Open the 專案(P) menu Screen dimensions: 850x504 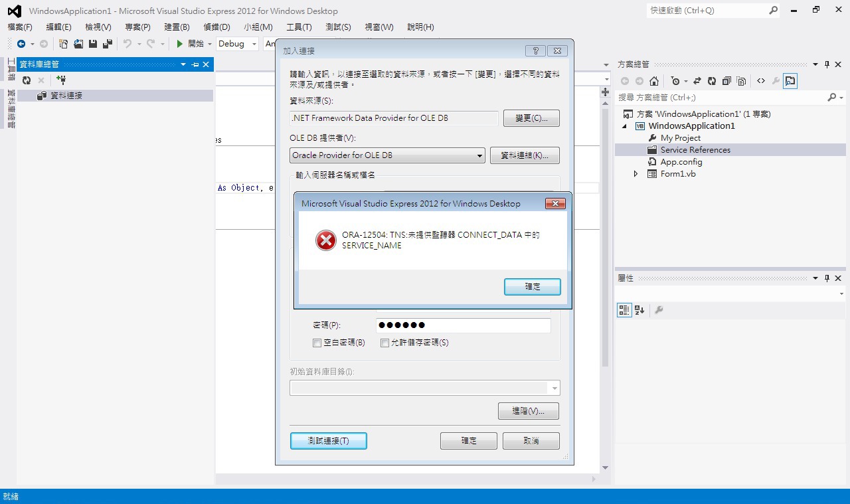click(137, 27)
